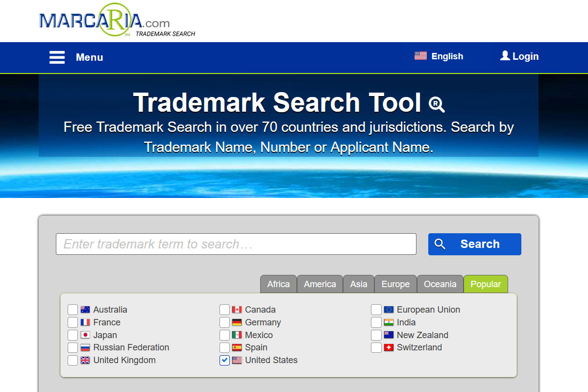Click the United Kingdom flag icon
The image size is (588, 392).
(85, 360)
